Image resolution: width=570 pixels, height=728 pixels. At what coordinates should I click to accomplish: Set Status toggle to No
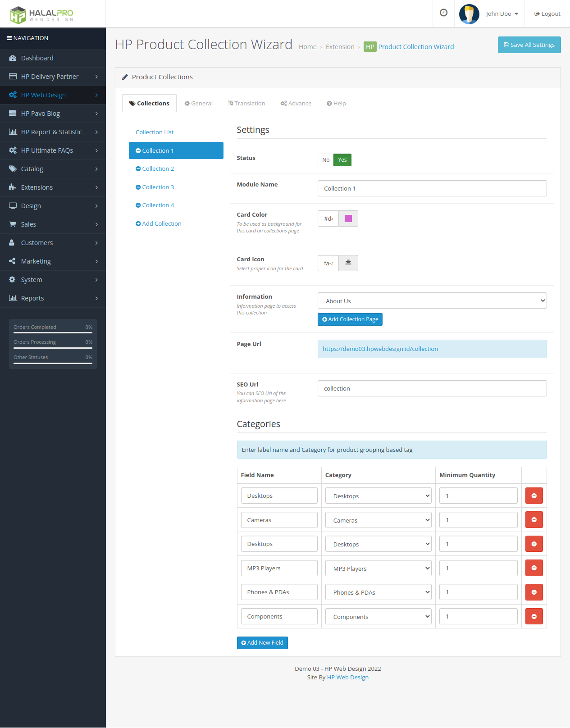click(x=326, y=160)
